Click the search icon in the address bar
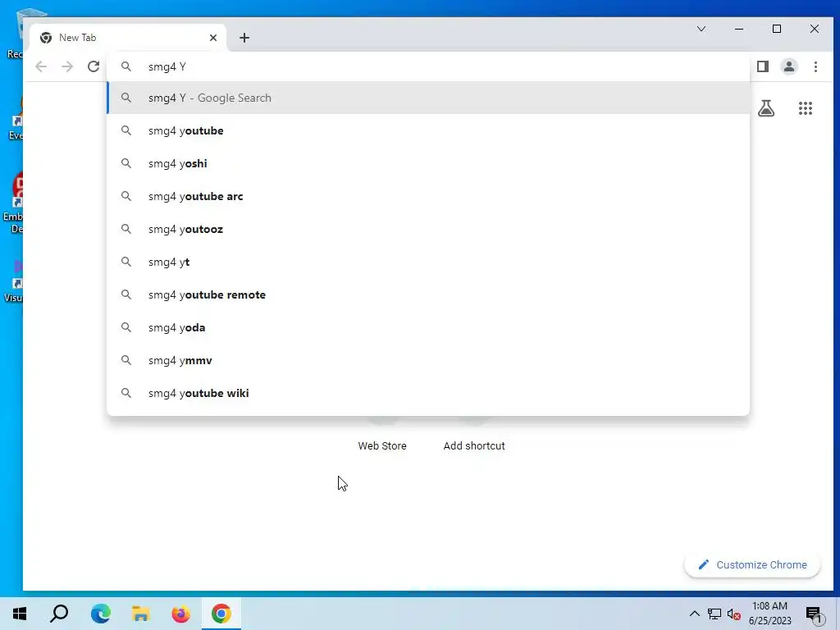This screenshot has width=840, height=630. point(126,66)
